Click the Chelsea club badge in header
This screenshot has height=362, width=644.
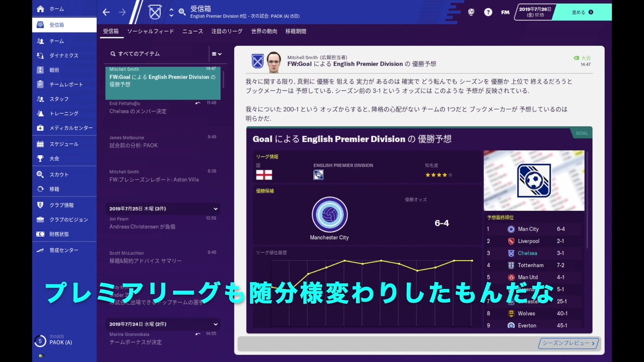click(155, 12)
